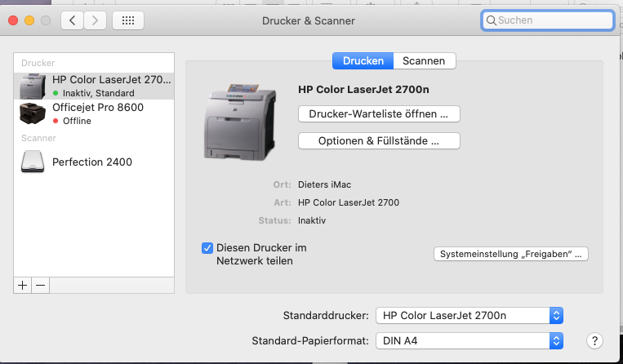Click Perfection 2400 scanner icon
Viewport: 623px width, 364px height.
(x=33, y=162)
